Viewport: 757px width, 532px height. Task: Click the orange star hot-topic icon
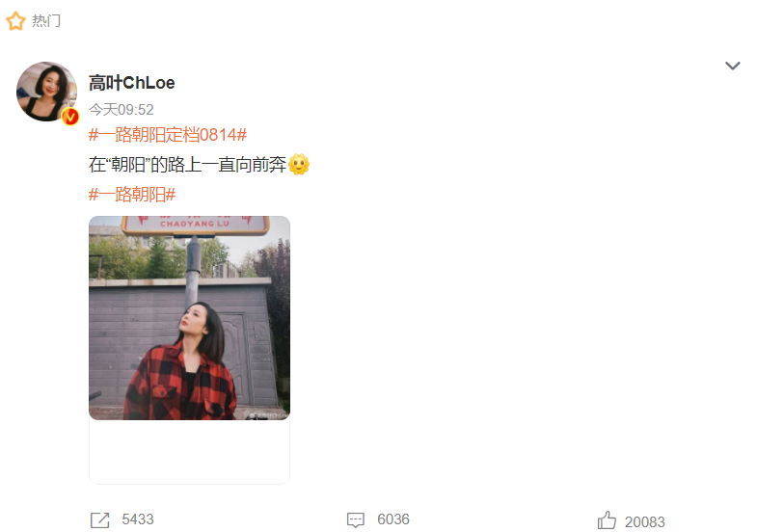tap(15, 21)
